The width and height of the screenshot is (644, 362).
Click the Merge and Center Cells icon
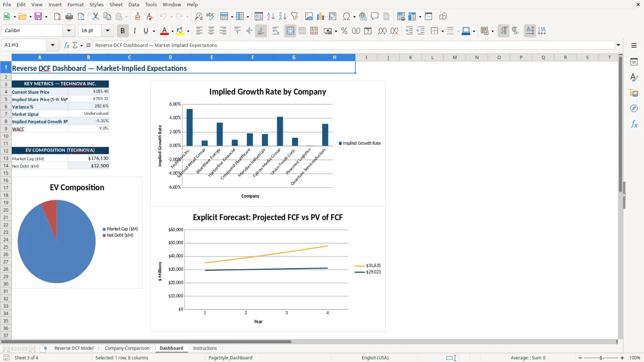(x=290, y=31)
